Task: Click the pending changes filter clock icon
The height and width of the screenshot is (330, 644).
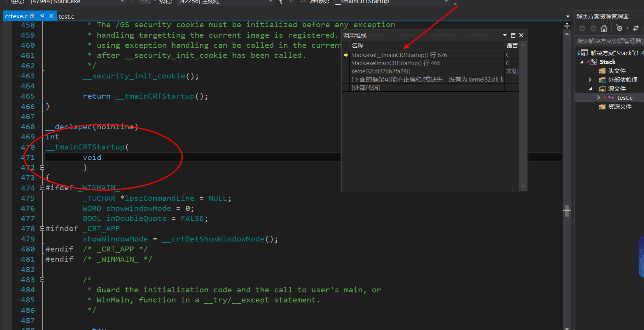Action: [619, 28]
